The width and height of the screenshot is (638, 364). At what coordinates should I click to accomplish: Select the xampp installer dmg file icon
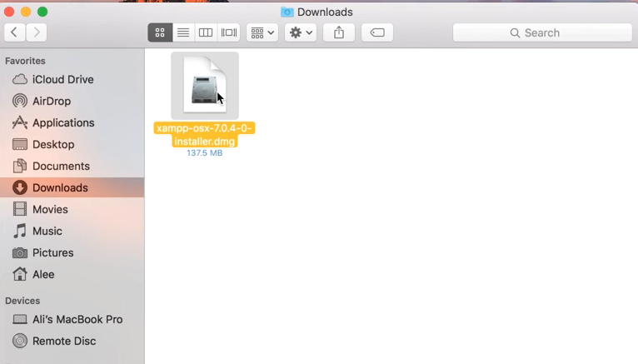pos(204,86)
